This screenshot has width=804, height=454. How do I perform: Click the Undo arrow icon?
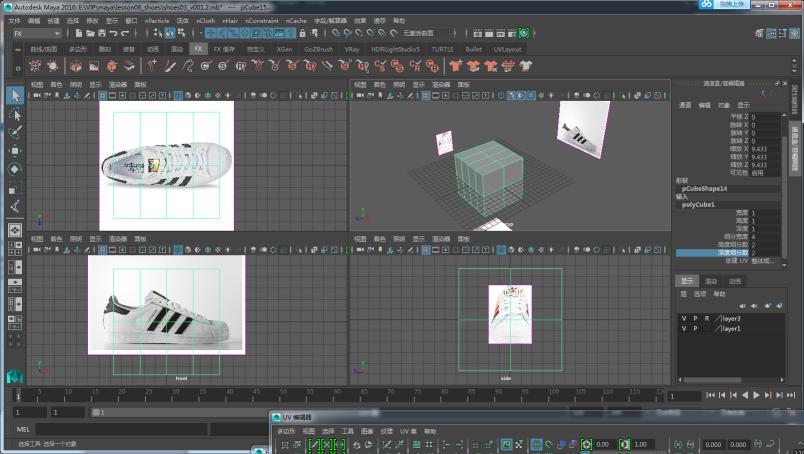[x=113, y=33]
